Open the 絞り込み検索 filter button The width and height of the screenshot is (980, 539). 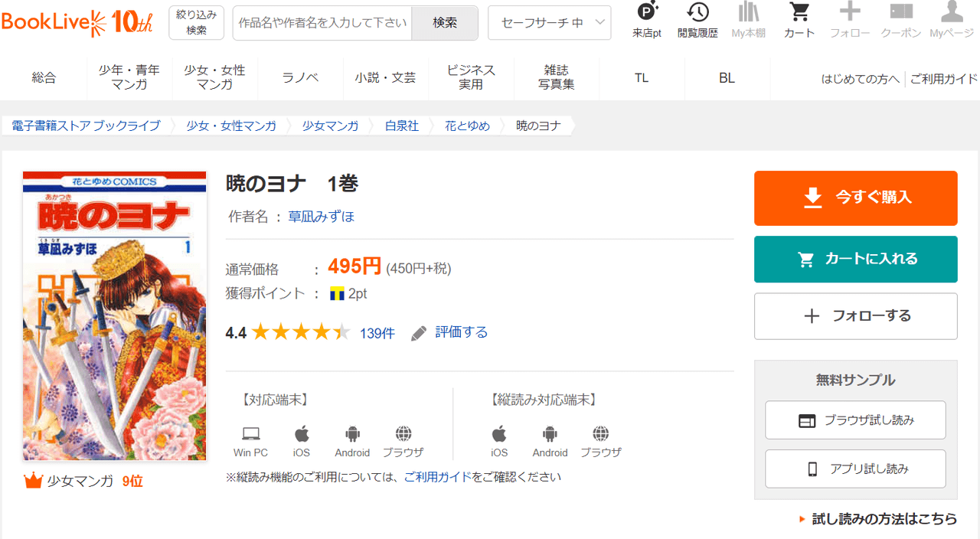click(196, 23)
